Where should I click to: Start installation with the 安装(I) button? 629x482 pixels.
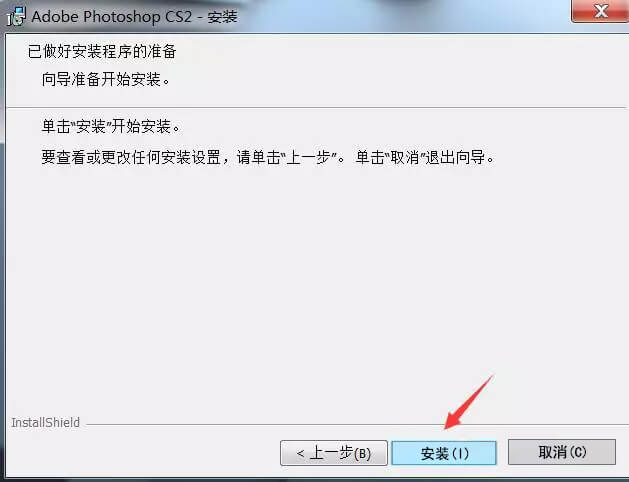[444, 453]
